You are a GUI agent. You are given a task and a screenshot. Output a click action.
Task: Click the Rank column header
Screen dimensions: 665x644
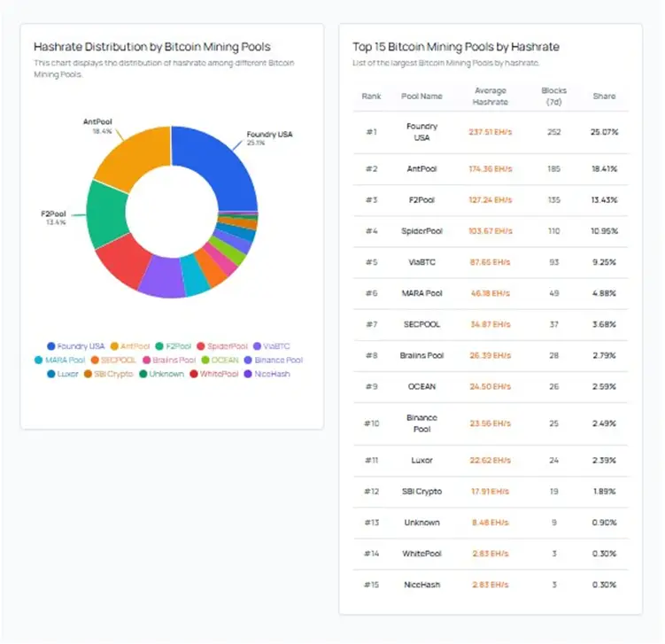tap(372, 97)
